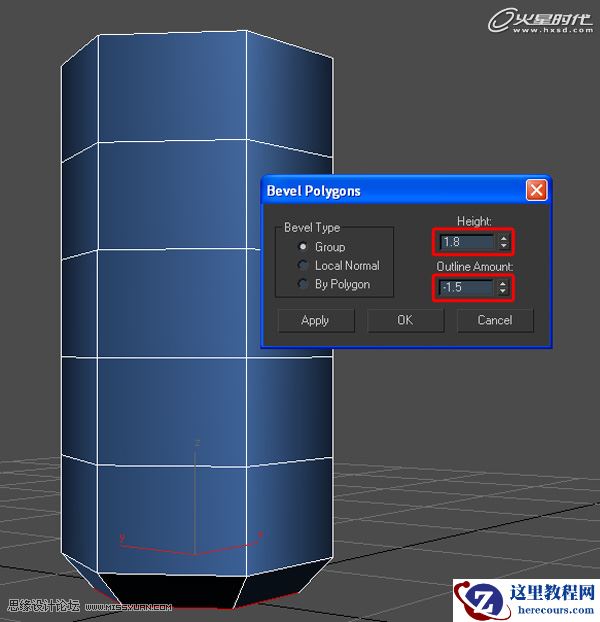Enable the By Polygon bevel type
The height and width of the screenshot is (622, 600).
click(x=304, y=285)
